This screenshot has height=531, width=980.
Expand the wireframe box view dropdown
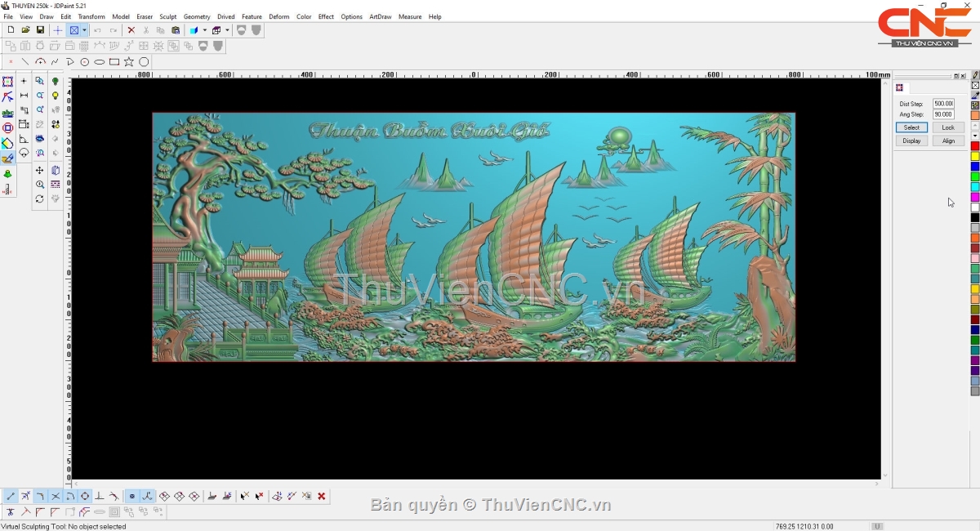[227, 30]
